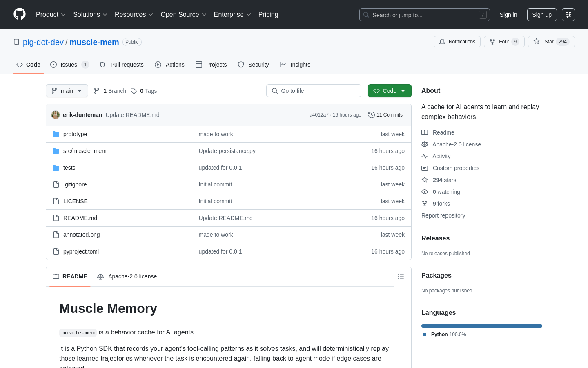588x368 pixels.
Task: Click the Go to file input
Action: (314, 91)
